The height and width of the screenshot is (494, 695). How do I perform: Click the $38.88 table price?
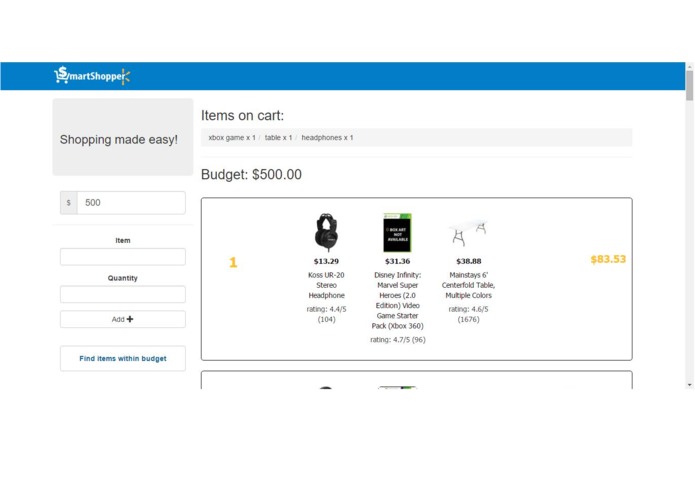469,261
